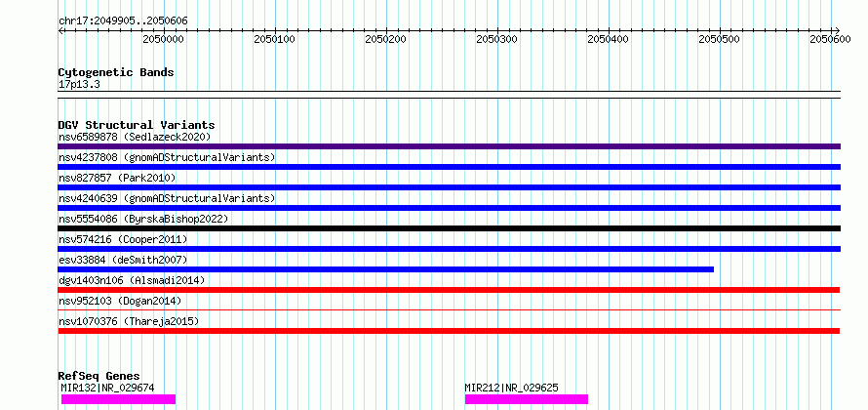Click the DGV Structural Variants track title
The width and height of the screenshot is (868, 410).
point(137,125)
